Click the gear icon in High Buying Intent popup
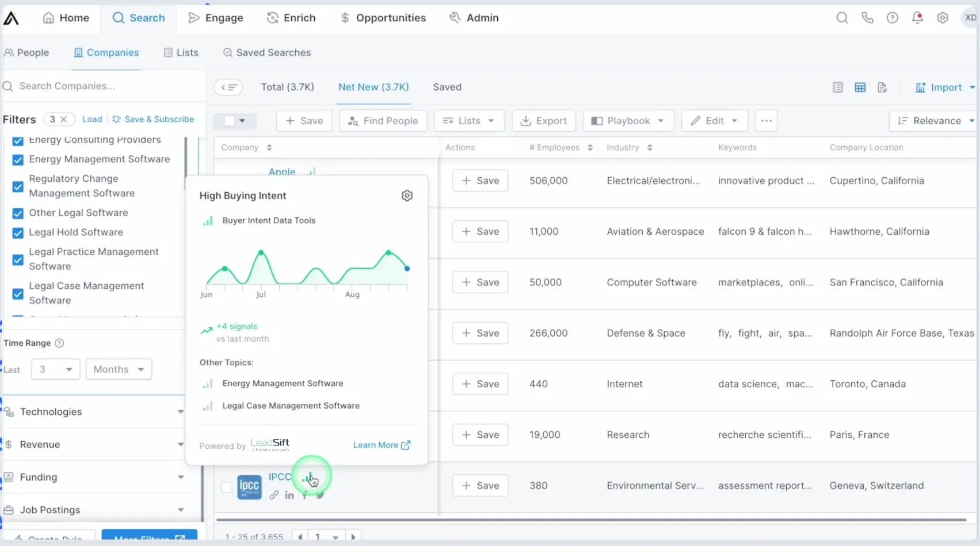980x546 pixels. click(407, 196)
